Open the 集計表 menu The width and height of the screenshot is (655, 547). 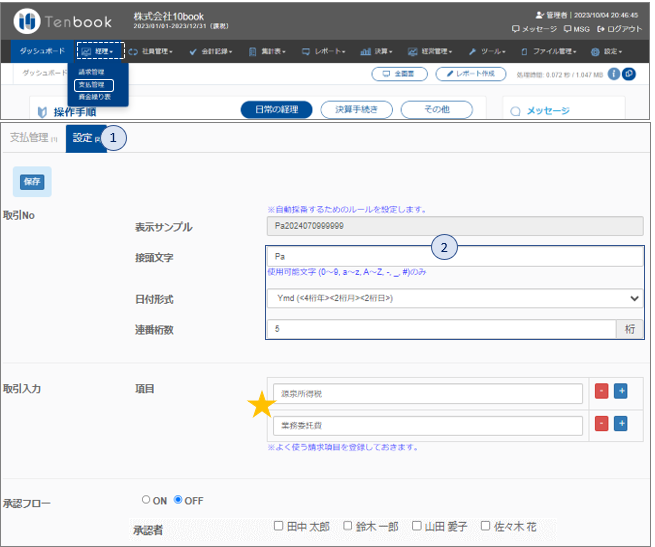268,51
